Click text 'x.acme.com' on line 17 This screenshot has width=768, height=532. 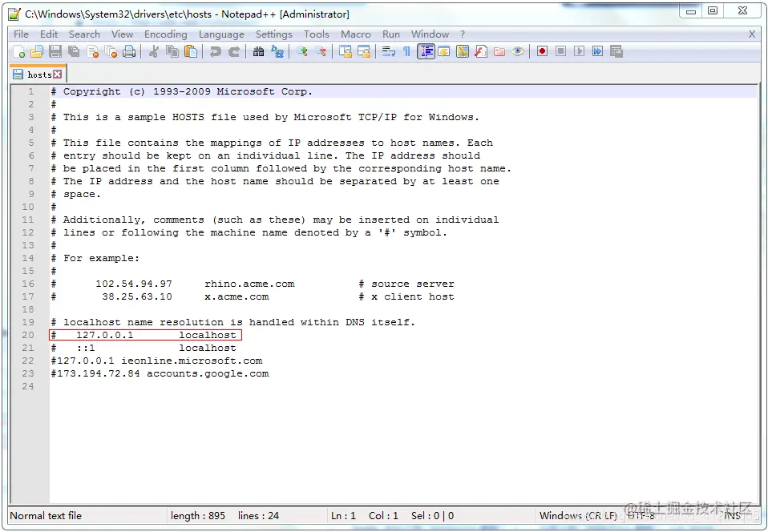click(x=236, y=296)
